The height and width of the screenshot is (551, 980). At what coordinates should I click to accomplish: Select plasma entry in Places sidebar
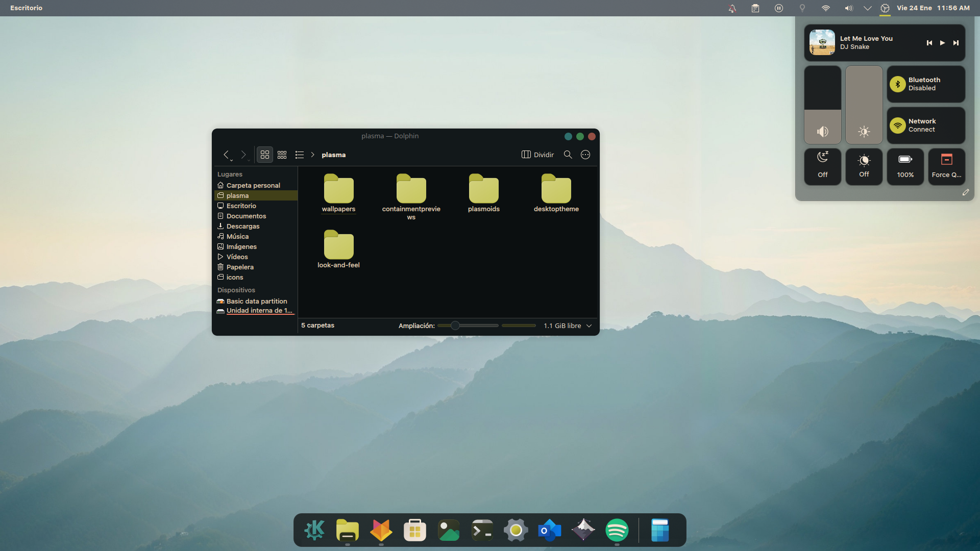[x=256, y=195]
